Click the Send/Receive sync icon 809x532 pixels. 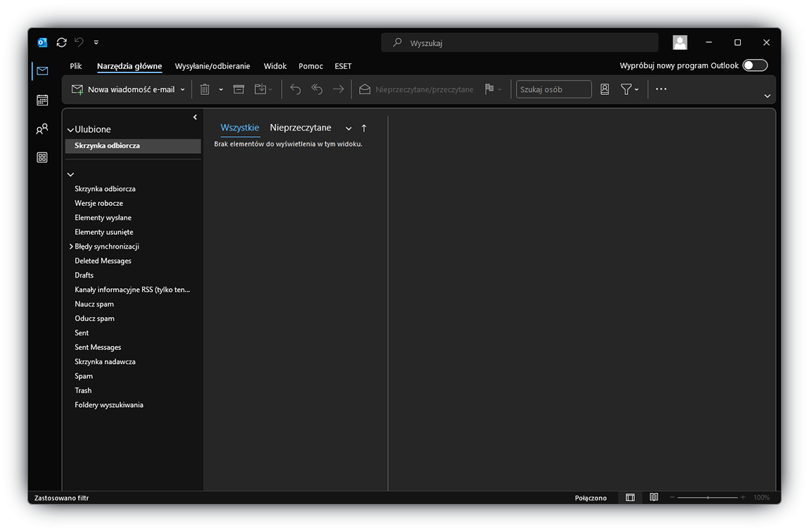(x=62, y=43)
